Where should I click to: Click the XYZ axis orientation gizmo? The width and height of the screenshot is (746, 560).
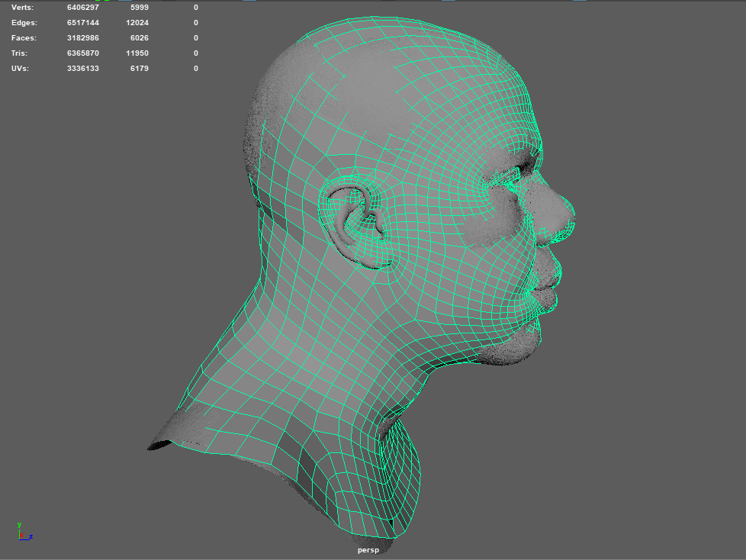[24, 532]
